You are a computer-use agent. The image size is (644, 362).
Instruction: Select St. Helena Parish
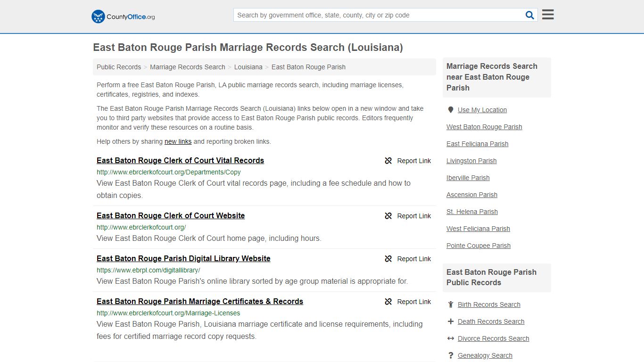(472, 212)
